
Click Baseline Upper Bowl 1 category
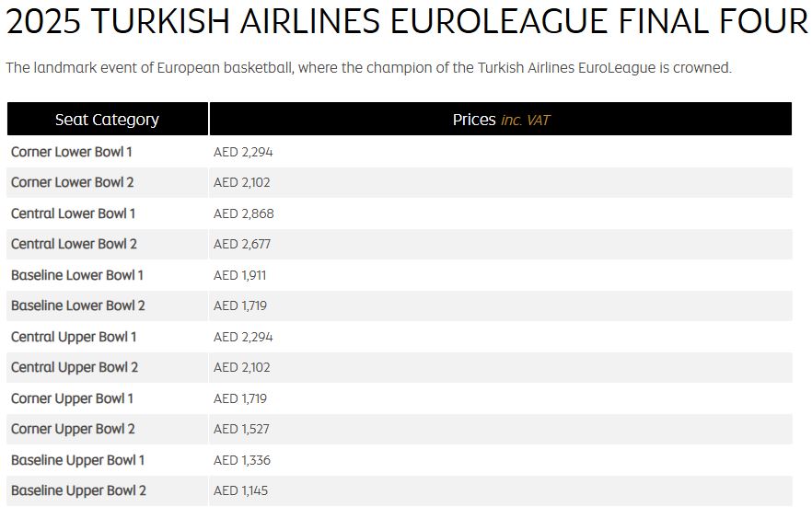point(78,460)
